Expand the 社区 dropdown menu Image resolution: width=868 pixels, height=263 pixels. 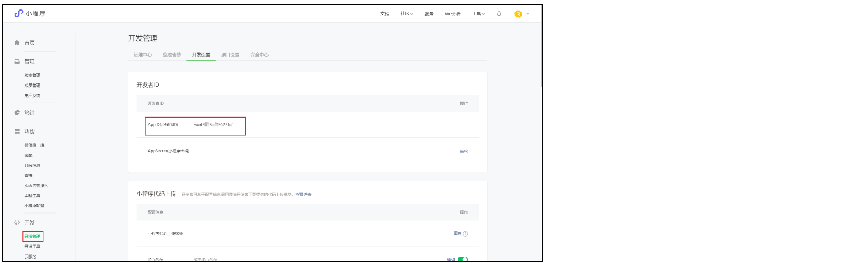[x=406, y=14]
